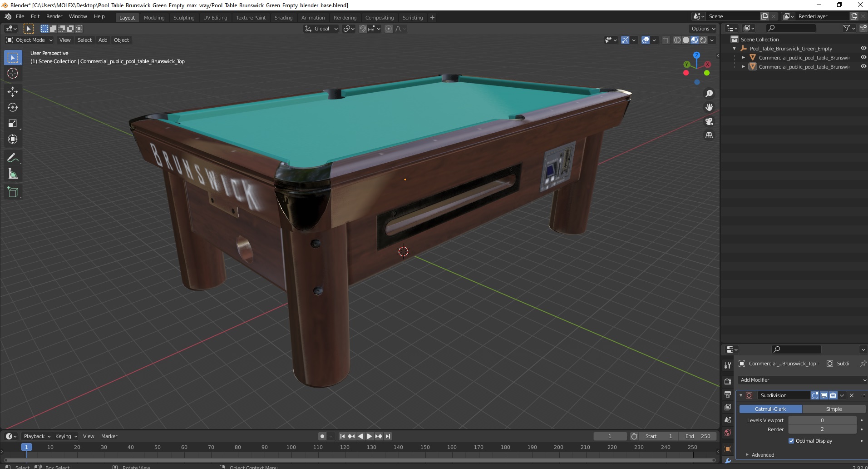Open viewport shading options dropdown

point(712,40)
